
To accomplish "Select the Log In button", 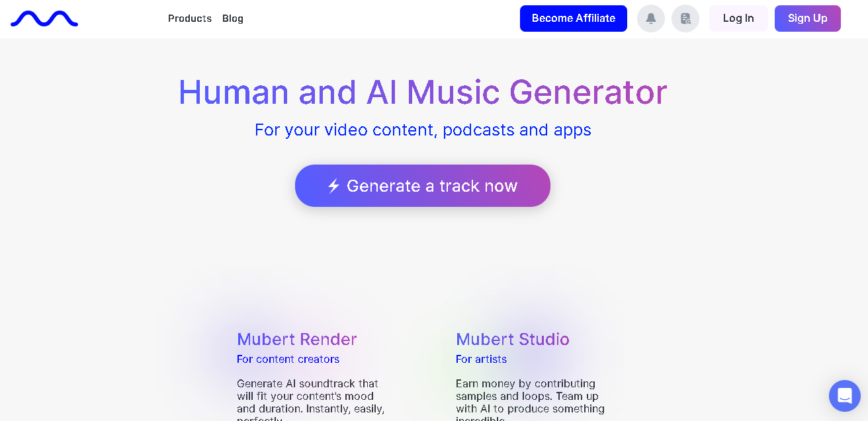I will point(738,19).
